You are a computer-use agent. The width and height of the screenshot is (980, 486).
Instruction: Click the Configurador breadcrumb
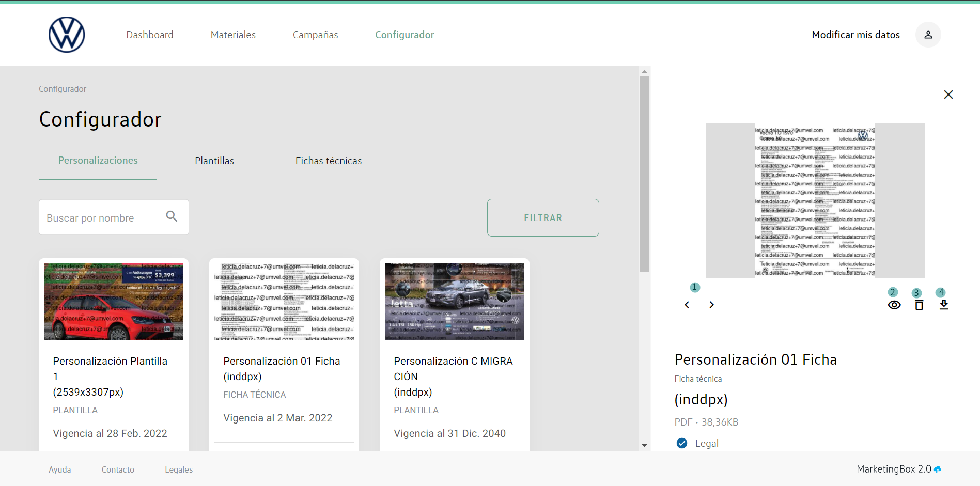pyautogui.click(x=63, y=89)
